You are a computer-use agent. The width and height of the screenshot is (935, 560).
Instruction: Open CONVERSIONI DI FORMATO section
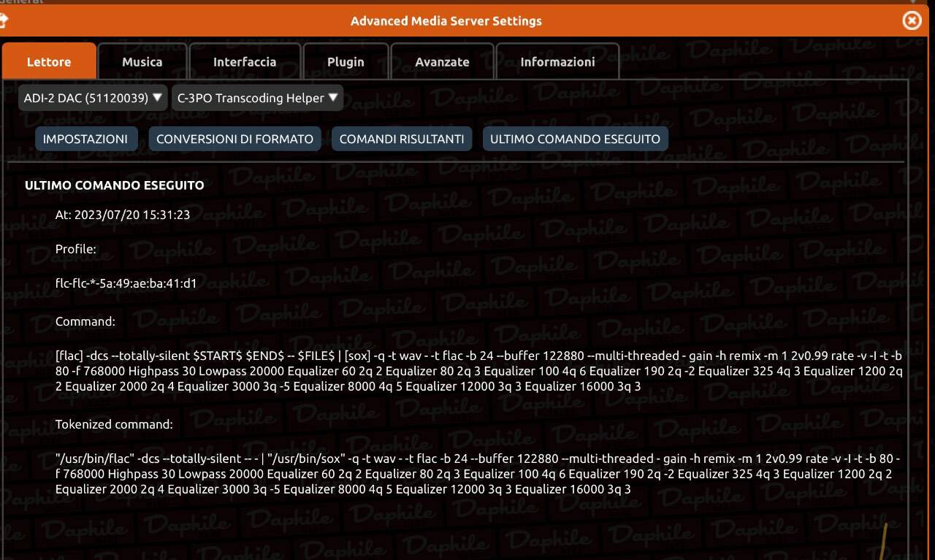[x=234, y=139]
